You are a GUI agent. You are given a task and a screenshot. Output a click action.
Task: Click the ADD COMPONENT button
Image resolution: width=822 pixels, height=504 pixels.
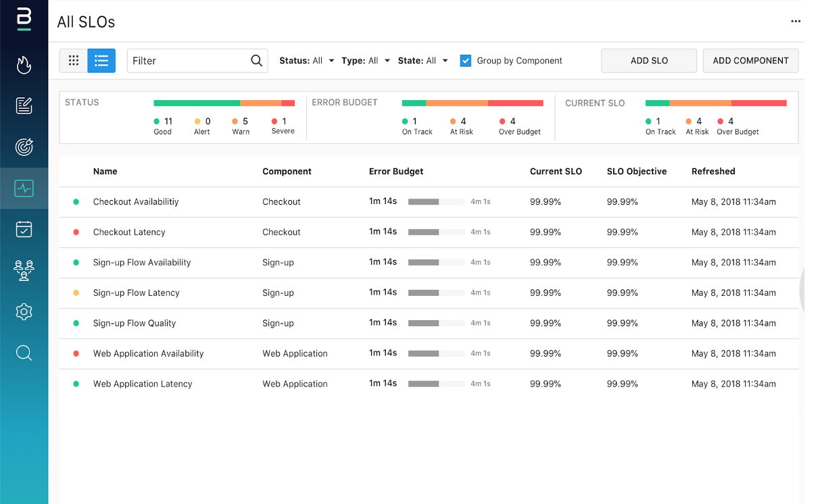pyautogui.click(x=750, y=61)
